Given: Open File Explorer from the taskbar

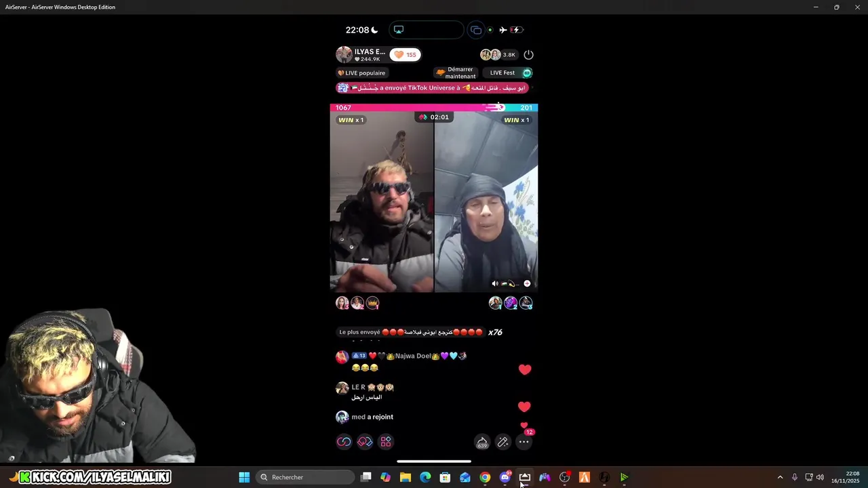Looking at the screenshot, I should click(406, 477).
